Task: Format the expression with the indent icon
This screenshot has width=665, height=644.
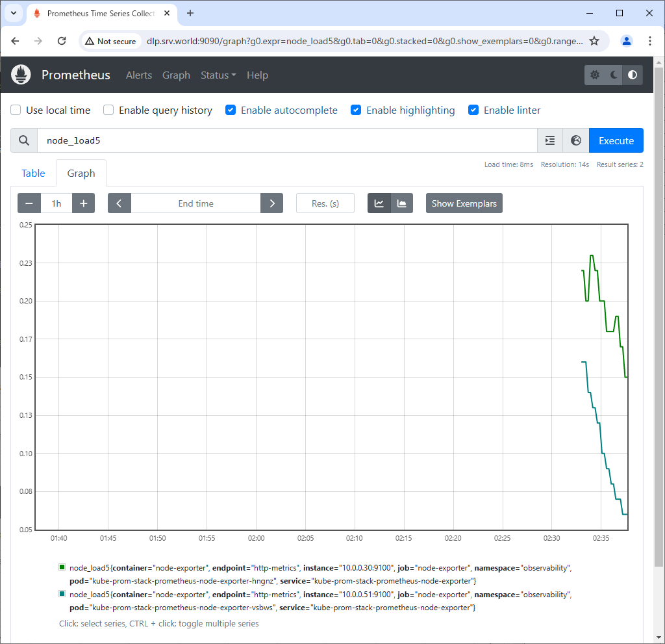Action: (x=550, y=140)
